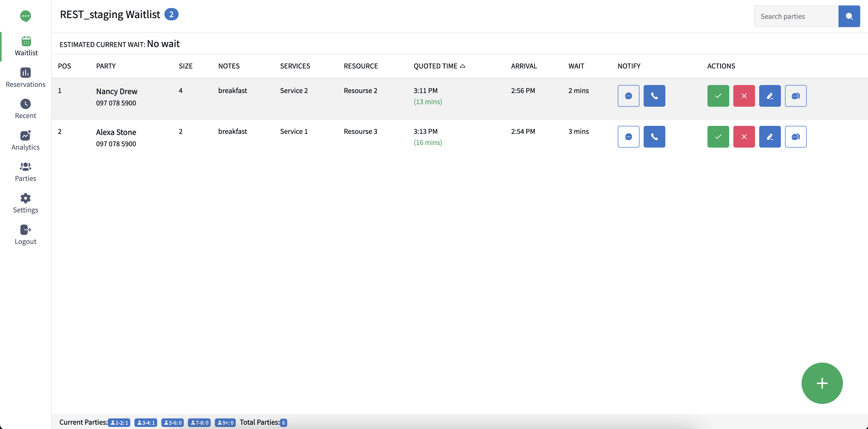This screenshot has height=429, width=868.
Task: Mark Nancy Drew as seated with checkmark
Action: (x=718, y=96)
